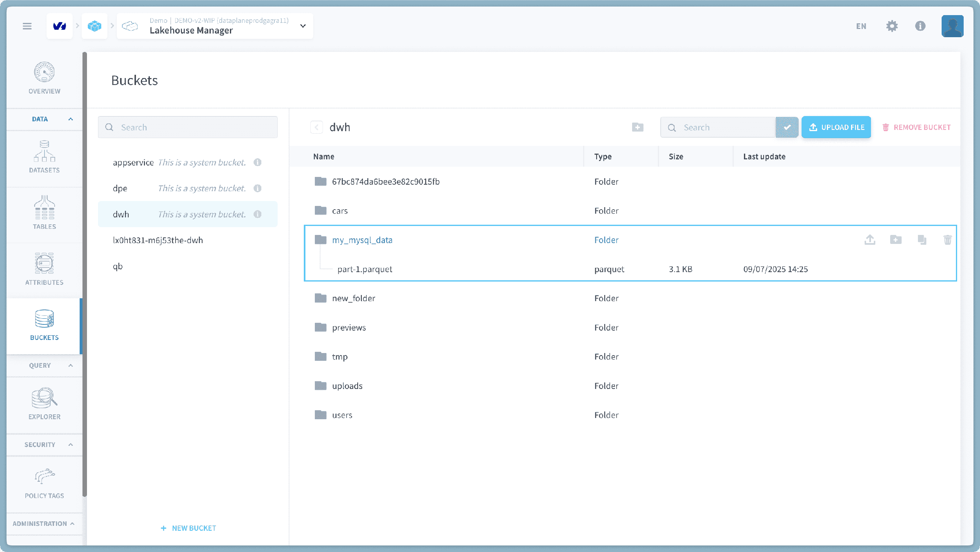Show info for appservice system bucket

[x=258, y=163]
